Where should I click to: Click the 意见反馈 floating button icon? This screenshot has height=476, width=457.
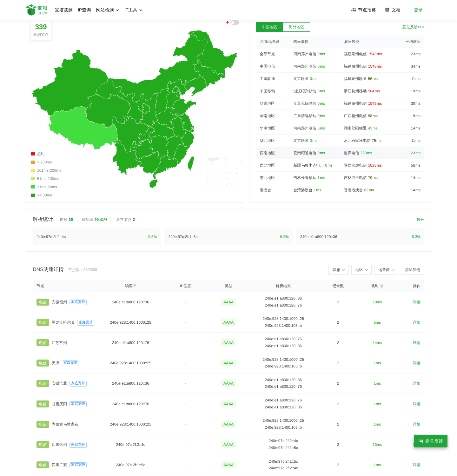pos(421,441)
